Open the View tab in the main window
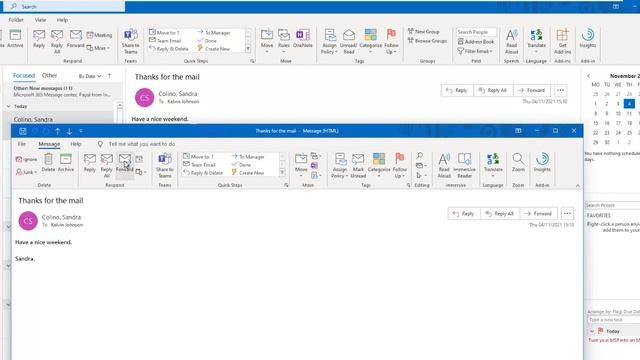This screenshot has width=640, height=360. tap(40, 20)
